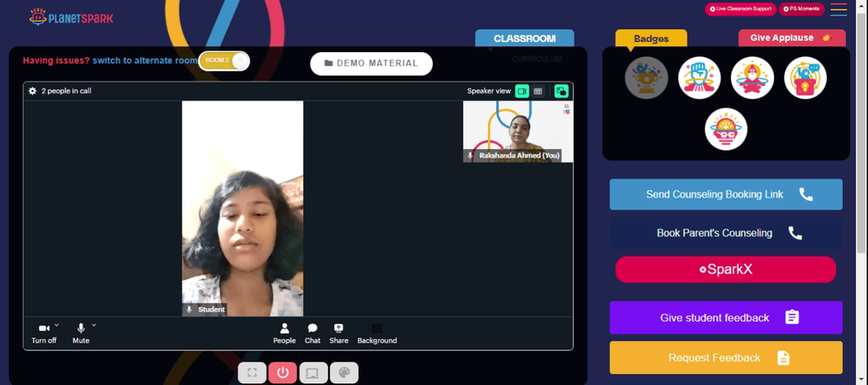Open Background effects option
Image resolution: width=868 pixels, height=385 pixels.
[x=377, y=334]
